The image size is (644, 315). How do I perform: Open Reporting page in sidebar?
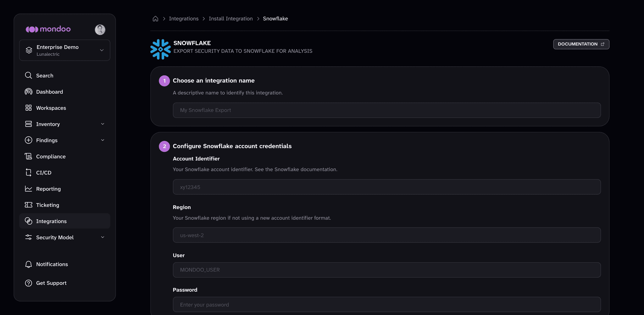point(65,189)
